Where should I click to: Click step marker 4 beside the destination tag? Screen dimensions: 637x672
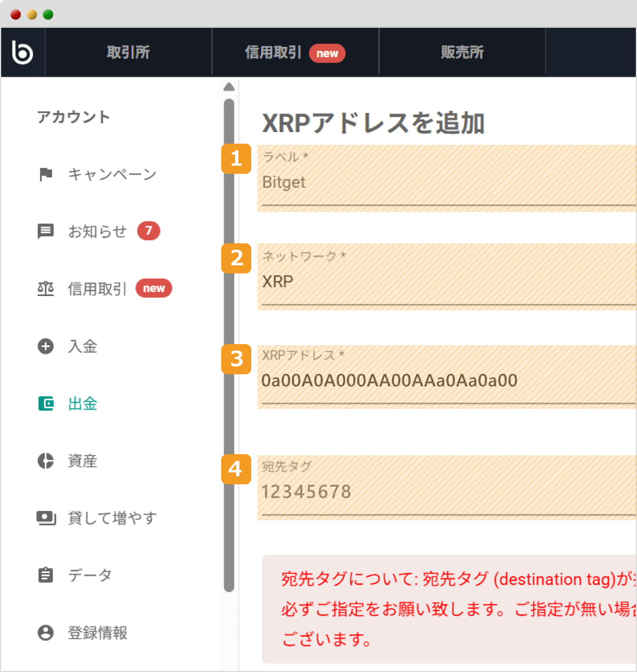pos(236,470)
